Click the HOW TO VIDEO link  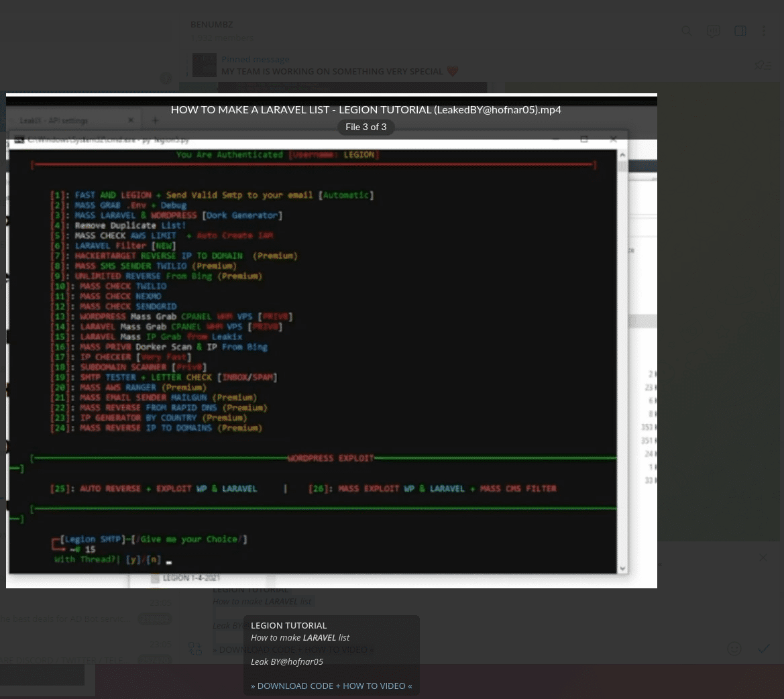(x=374, y=686)
